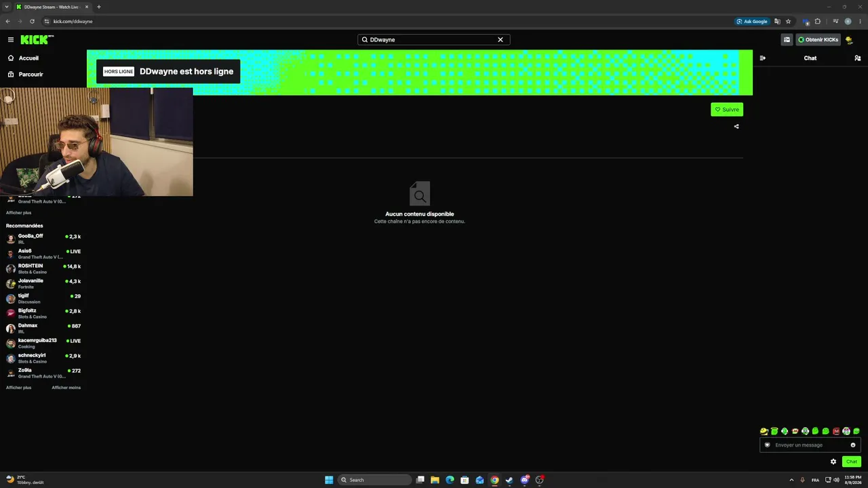This screenshot has width=868, height=488.
Task: Reload the page
Action: click(x=32, y=21)
